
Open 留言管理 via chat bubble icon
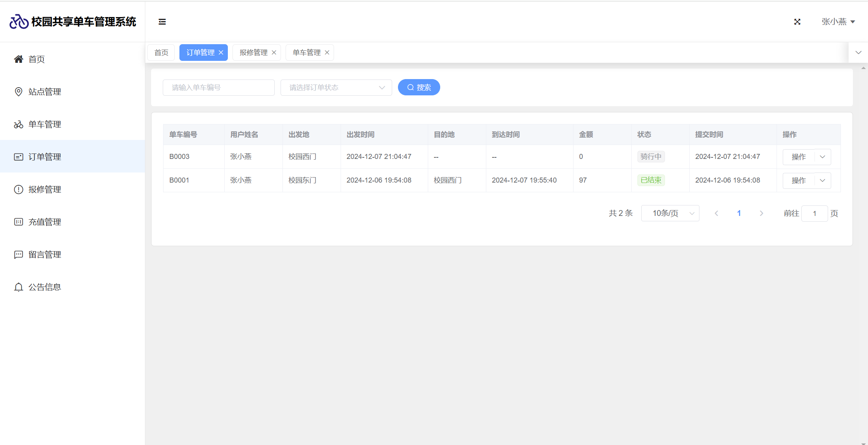pyautogui.click(x=18, y=255)
